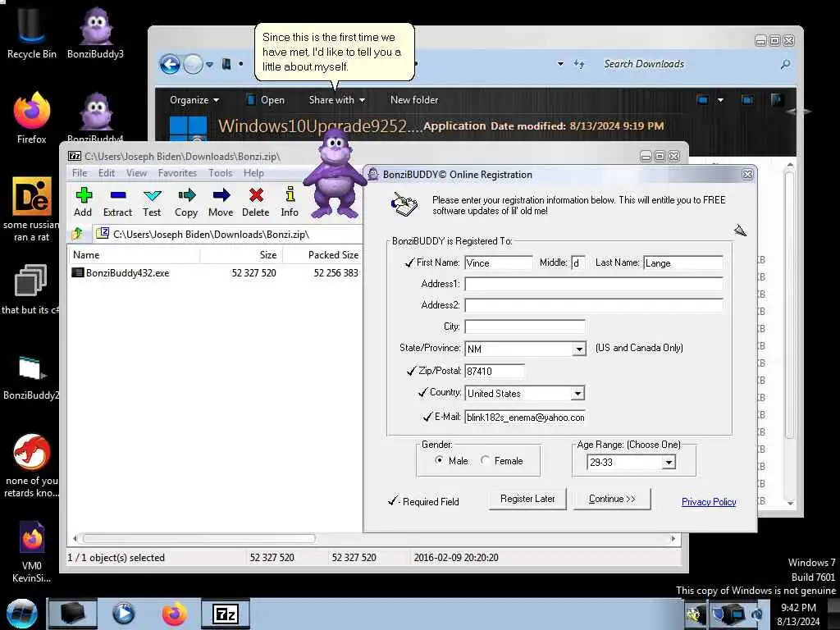The width and height of the screenshot is (840, 630).
Task: Click the City input field
Action: click(x=525, y=326)
